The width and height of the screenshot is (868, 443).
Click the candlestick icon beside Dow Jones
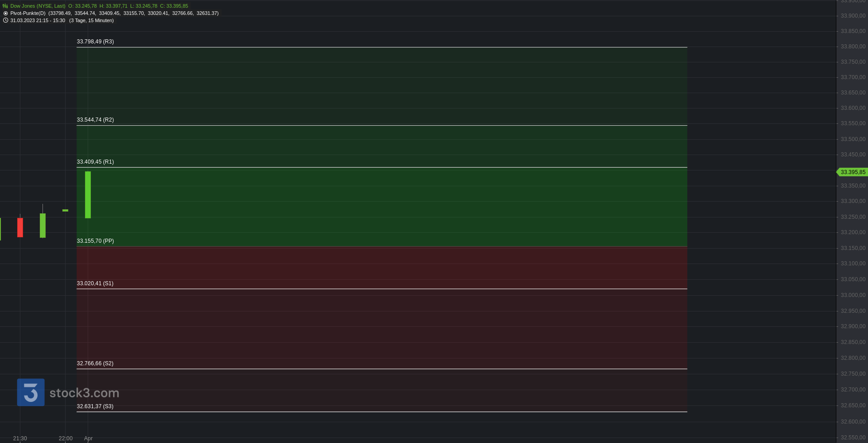5,6
